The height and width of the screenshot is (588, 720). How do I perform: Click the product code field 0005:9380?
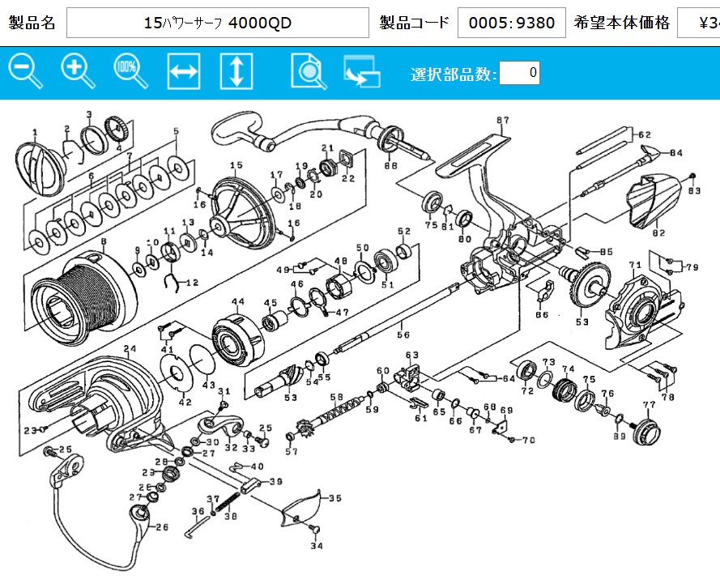pos(512,23)
